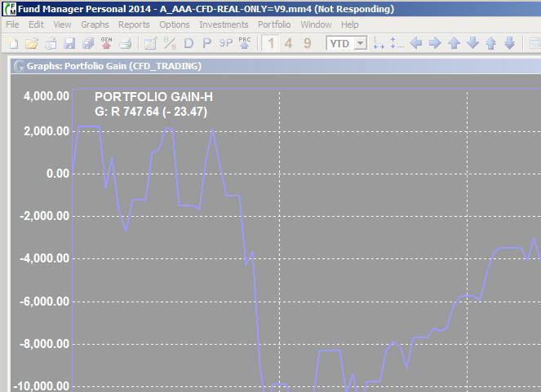Click the second up arrow icon

490,43
